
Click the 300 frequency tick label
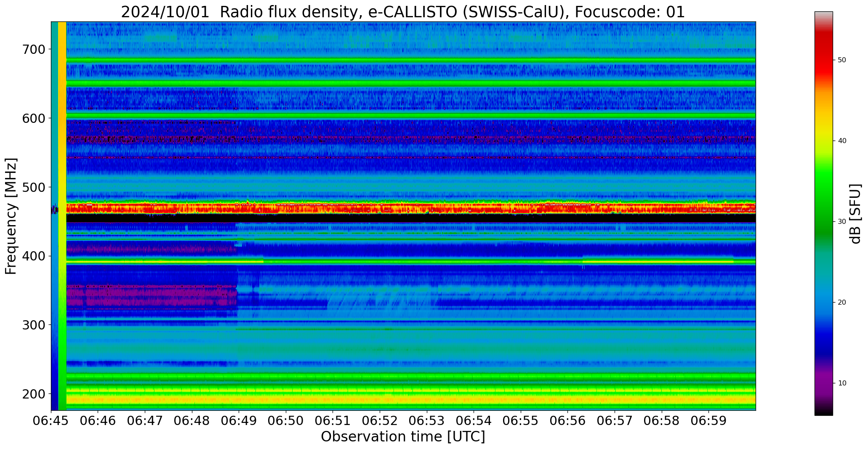(33, 325)
